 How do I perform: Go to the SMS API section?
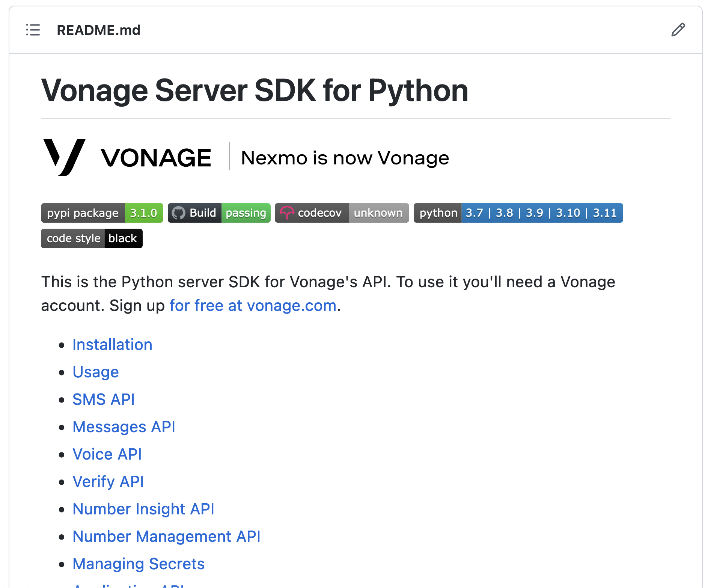[104, 400]
